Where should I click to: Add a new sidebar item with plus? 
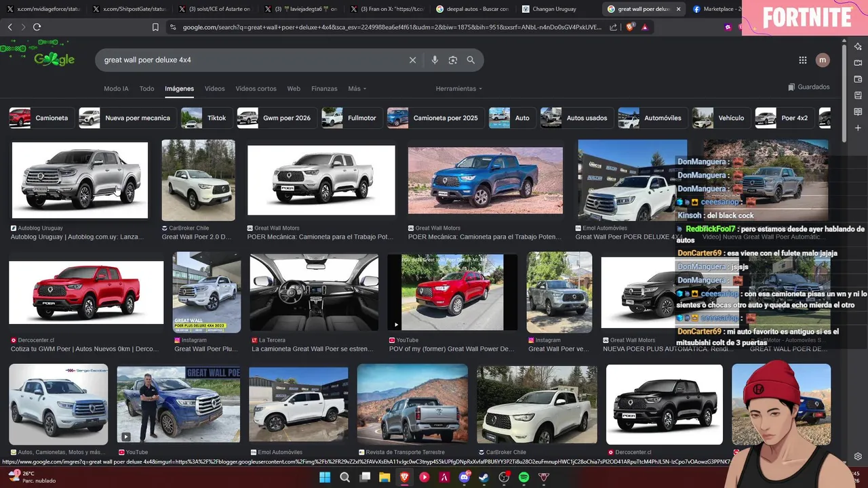858,127
